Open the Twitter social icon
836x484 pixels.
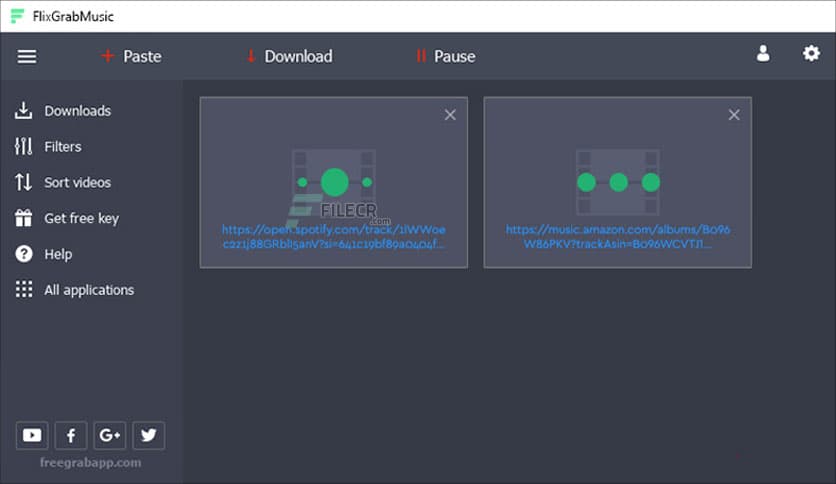[x=149, y=435]
